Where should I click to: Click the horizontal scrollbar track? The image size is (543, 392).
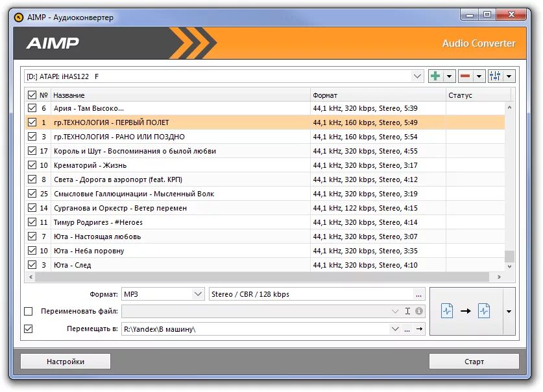[x=262, y=277]
